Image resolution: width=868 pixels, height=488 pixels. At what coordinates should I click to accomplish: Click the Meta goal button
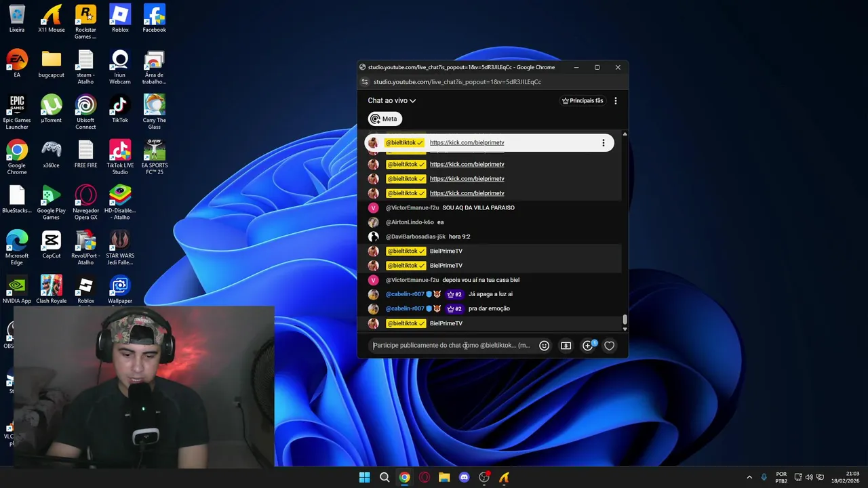[x=384, y=119]
